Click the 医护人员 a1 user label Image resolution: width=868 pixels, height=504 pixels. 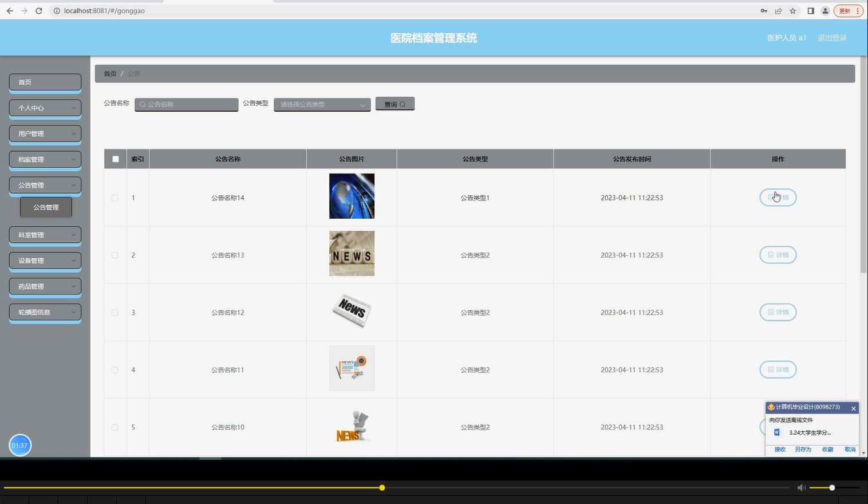787,38
